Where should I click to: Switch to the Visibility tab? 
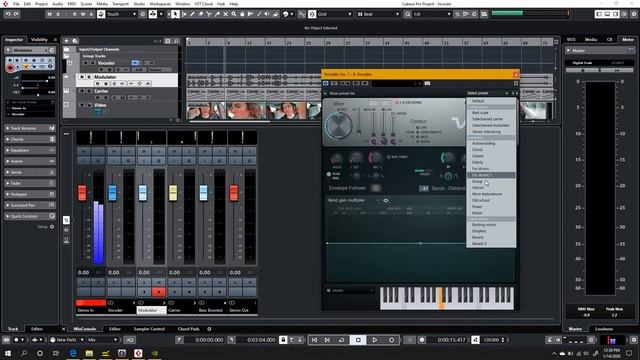(39, 40)
